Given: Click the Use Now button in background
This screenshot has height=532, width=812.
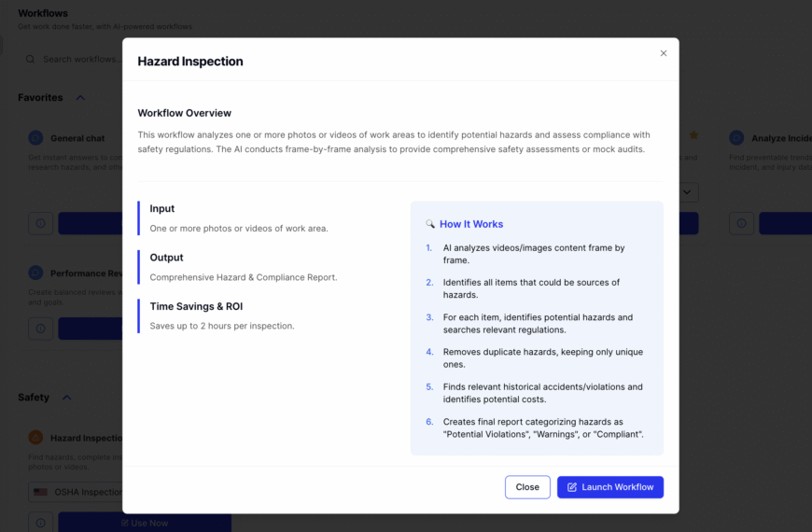Looking at the screenshot, I should coord(145,523).
